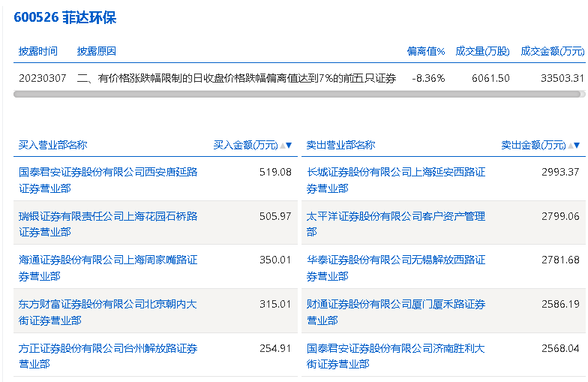
Task: Select the 505.97 buy amount
Action: pos(275,216)
